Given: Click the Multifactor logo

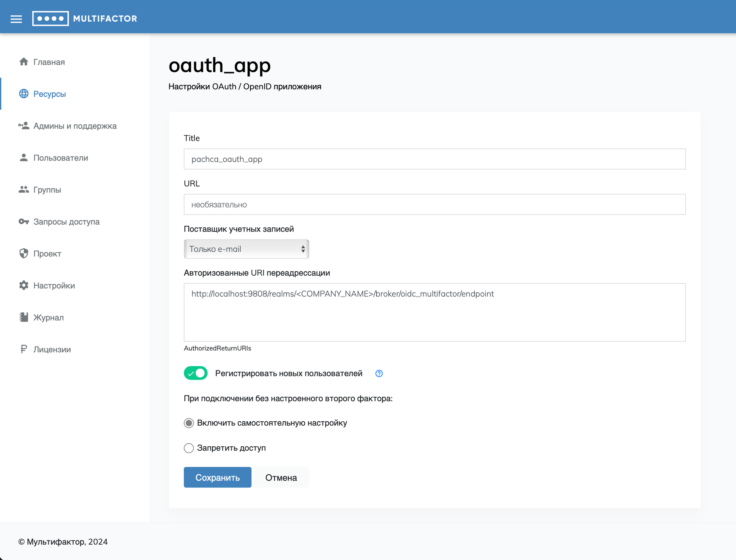Looking at the screenshot, I should pos(85,18).
